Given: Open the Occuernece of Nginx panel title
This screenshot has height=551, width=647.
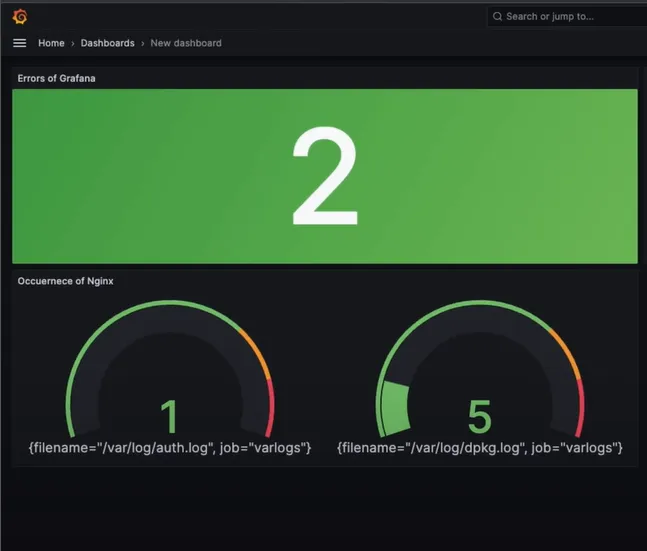Looking at the screenshot, I should click(x=65, y=281).
